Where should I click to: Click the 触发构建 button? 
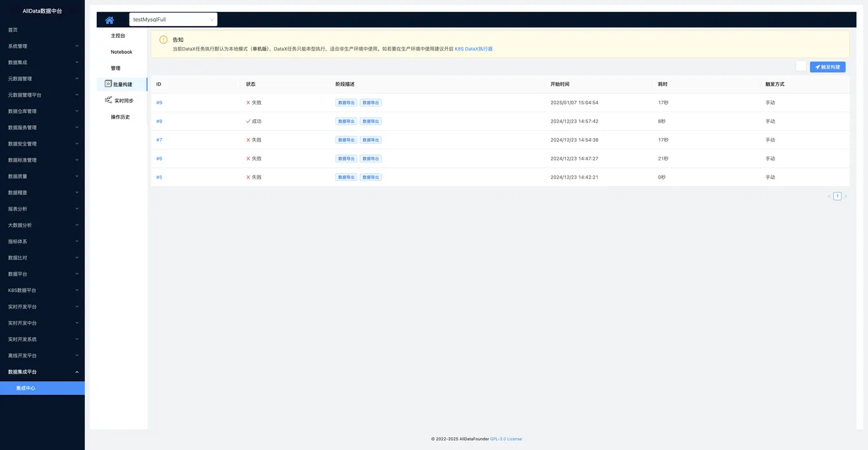click(828, 67)
